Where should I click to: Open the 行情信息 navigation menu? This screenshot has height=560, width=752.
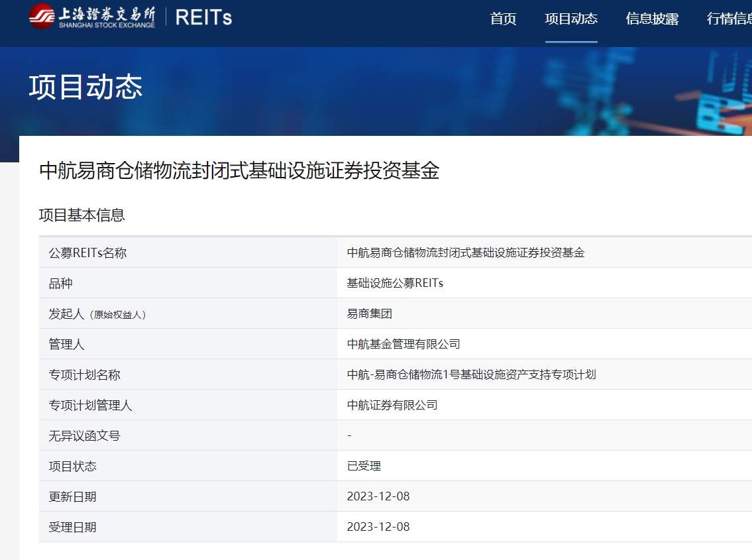point(729,19)
